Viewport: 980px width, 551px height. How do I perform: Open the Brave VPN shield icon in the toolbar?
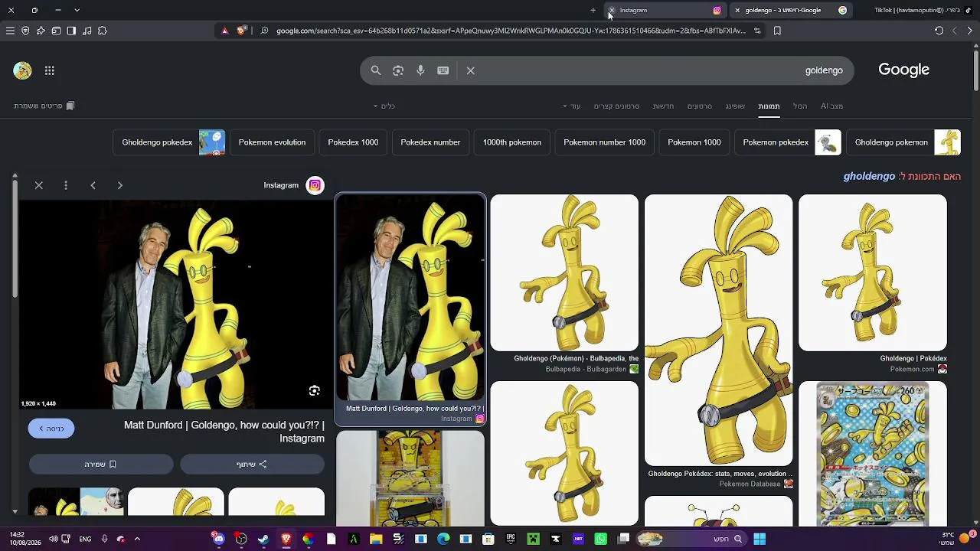pos(25,31)
